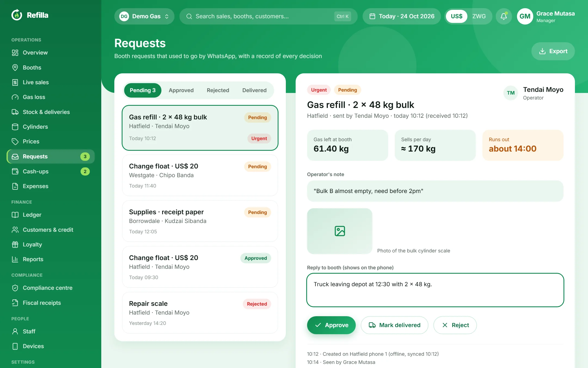Open Overview in the sidebar
Viewport: 588px width, 368px height.
[x=51, y=53]
